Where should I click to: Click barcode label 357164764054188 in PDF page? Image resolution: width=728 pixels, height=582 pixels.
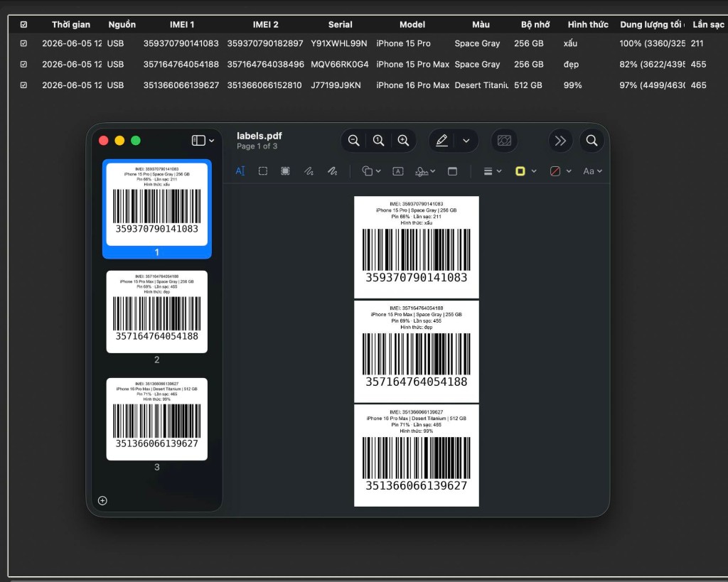coord(417,351)
